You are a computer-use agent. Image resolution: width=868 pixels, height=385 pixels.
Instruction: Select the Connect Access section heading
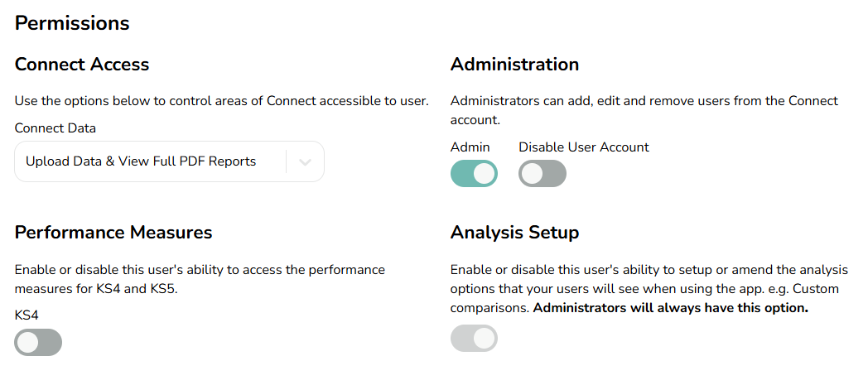[x=82, y=65]
